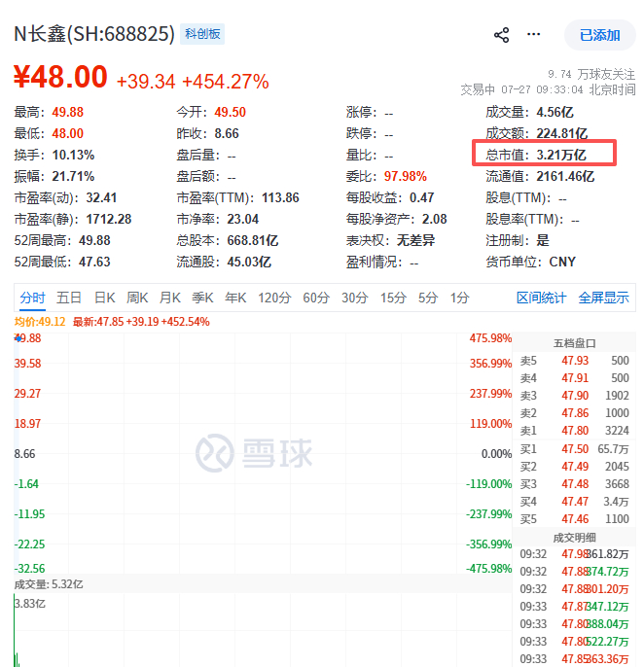
Task: Select the 买2 order row at 47.49
Action: (574, 467)
